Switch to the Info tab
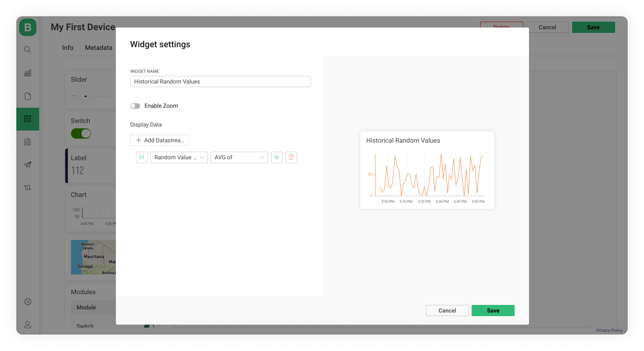 (68, 48)
